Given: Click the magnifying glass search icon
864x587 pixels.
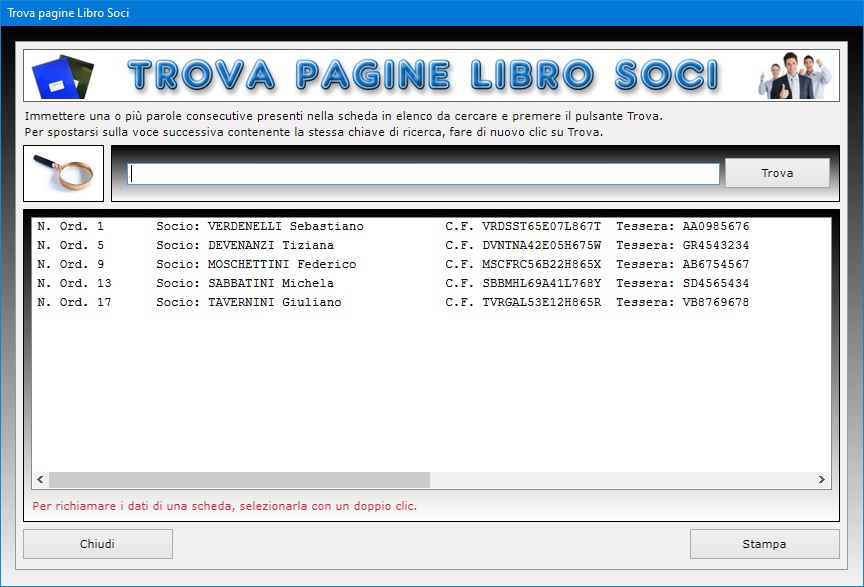Looking at the screenshot, I should 63,173.
